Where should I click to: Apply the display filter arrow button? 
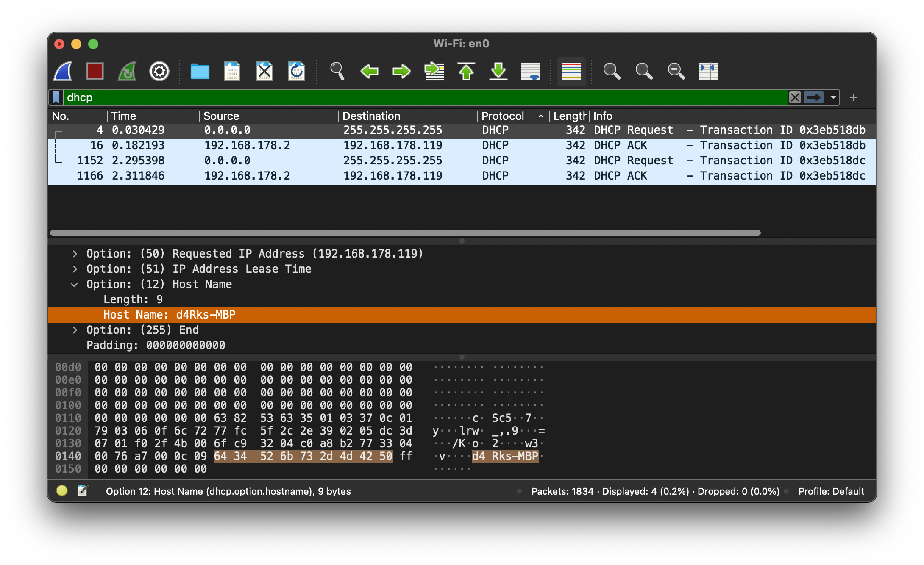pyautogui.click(x=813, y=97)
